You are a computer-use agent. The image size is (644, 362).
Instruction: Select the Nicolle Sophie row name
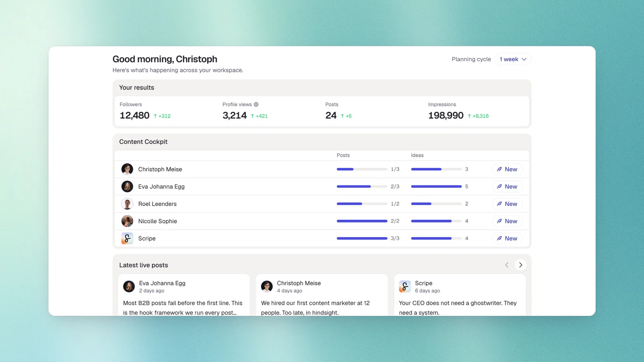(x=157, y=221)
